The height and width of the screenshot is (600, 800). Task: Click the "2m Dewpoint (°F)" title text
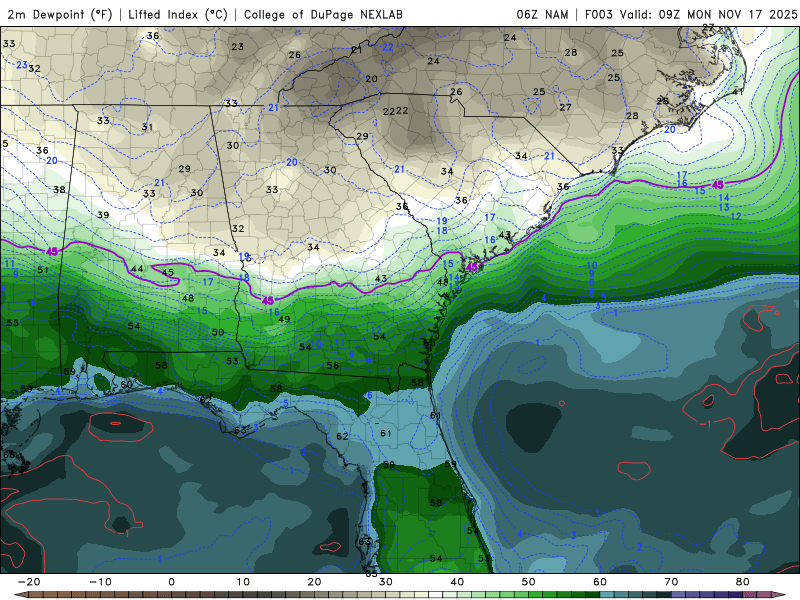[60, 14]
